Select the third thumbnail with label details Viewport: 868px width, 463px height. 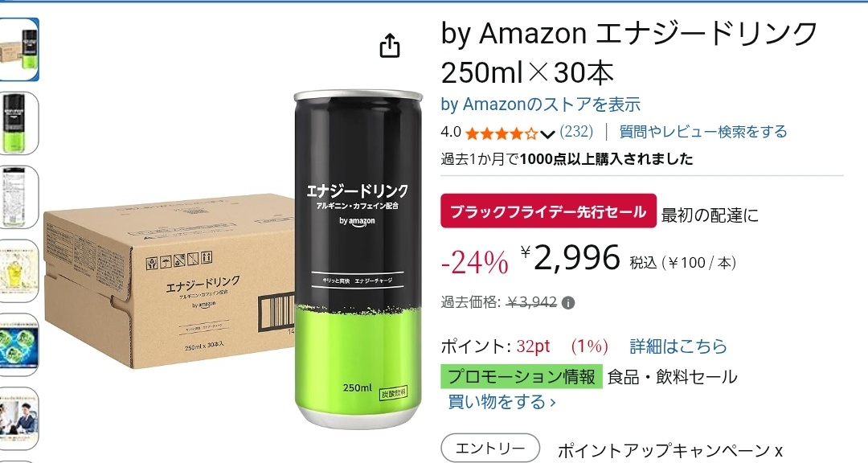point(18,197)
